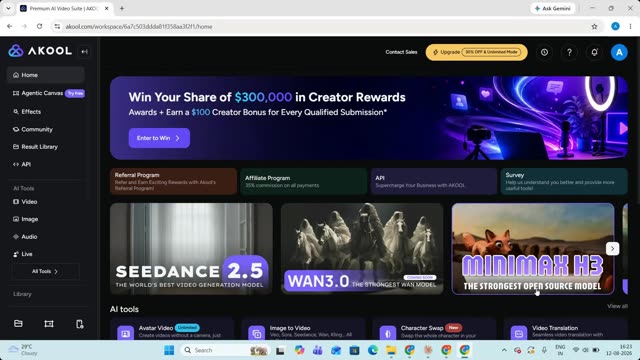Open the folder icon under Library

(18, 324)
